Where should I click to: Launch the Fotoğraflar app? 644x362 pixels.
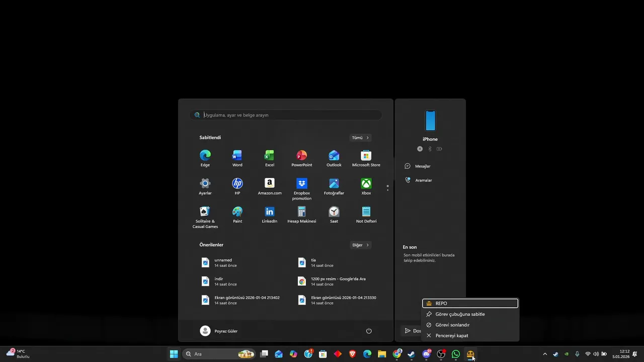[x=334, y=187]
